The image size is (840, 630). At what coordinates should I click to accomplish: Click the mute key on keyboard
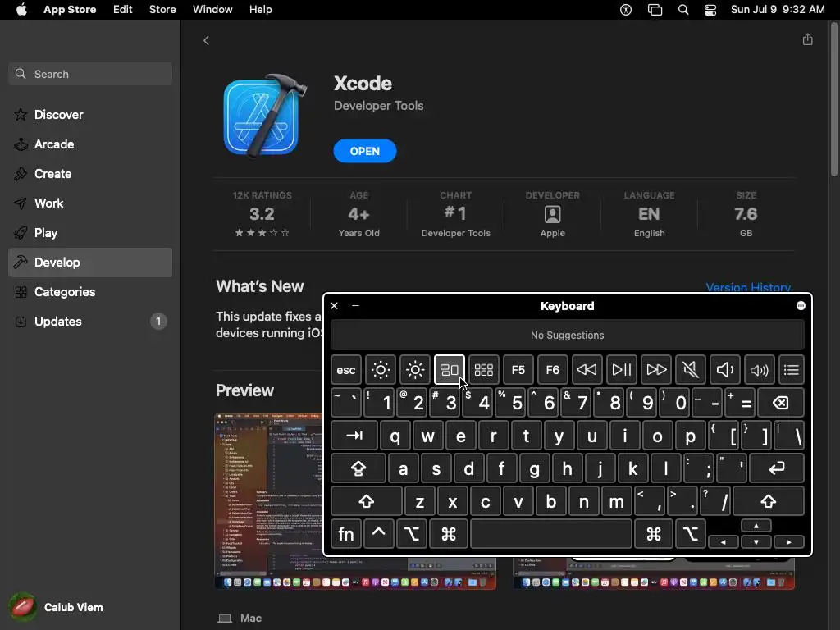point(690,370)
